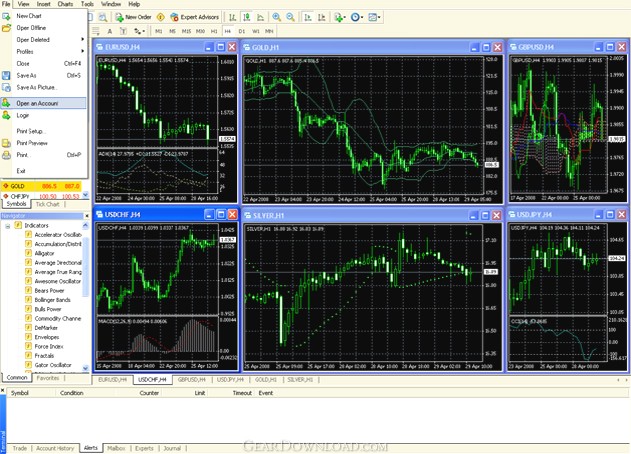Expand the Open Deleted submenu
Image resolution: width=631 pixels, height=454 pixels.
pyautogui.click(x=45, y=39)
